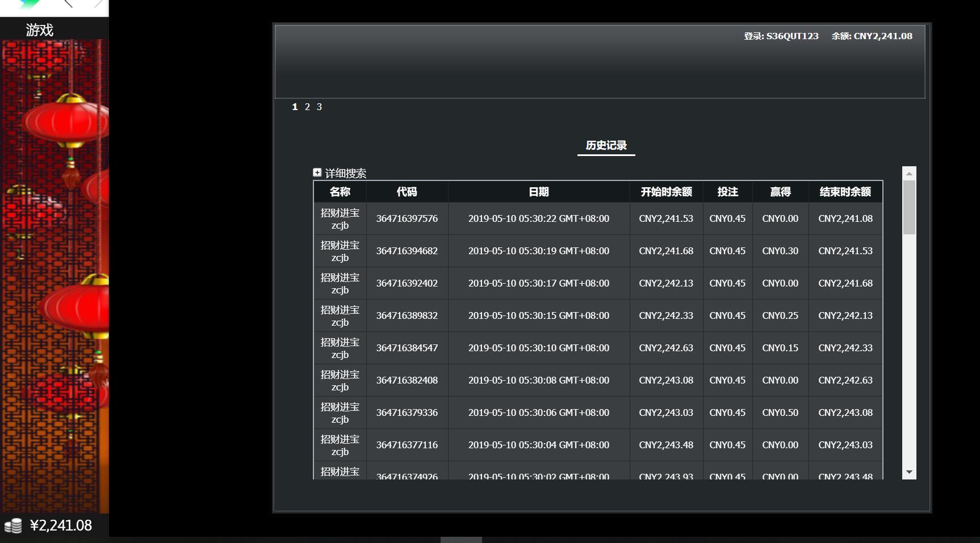Click the 赢得 column header
The width and height of the screenshot is (980, 543).
pos(780,192)
